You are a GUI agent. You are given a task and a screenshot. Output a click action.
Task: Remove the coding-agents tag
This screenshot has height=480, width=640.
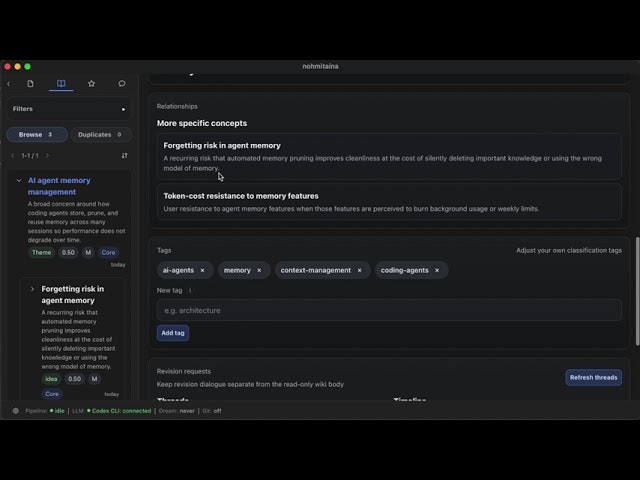click(437, 270)
